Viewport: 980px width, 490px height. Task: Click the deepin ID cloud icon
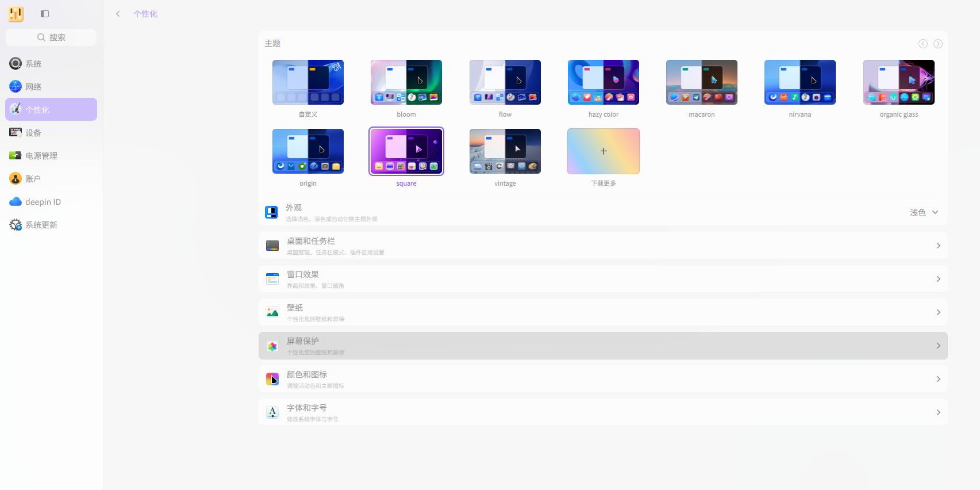coord(16,201)
